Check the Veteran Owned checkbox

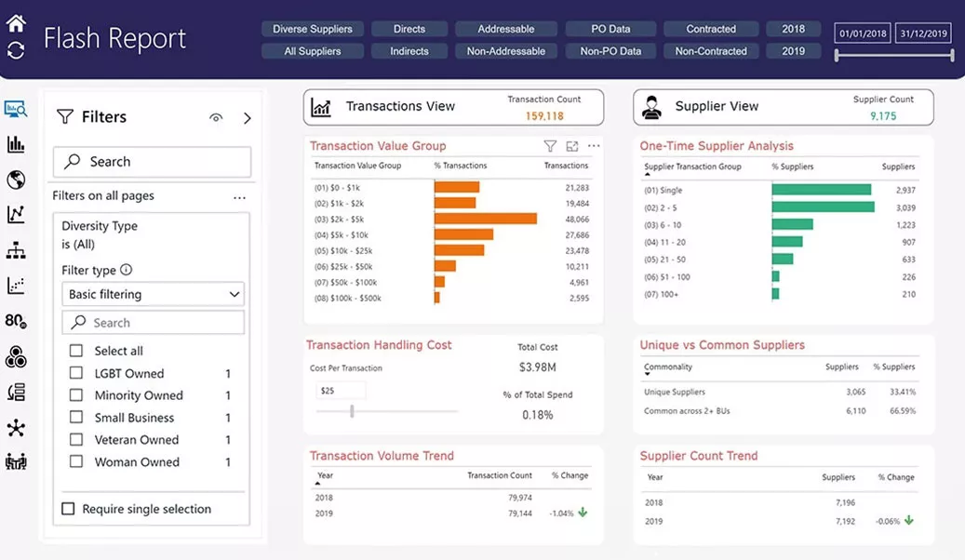76,440
